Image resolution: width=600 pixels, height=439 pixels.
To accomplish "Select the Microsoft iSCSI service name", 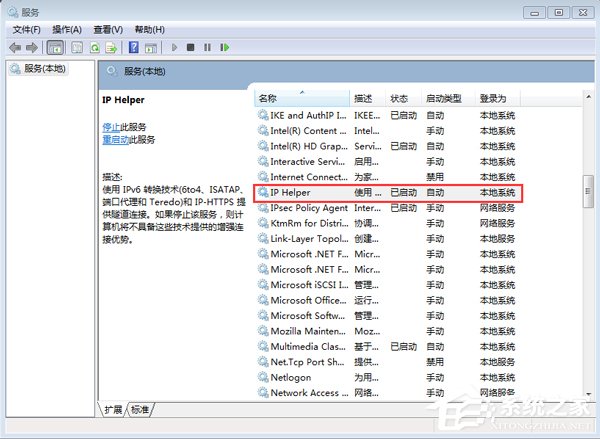I will click(x=309, y=285).
